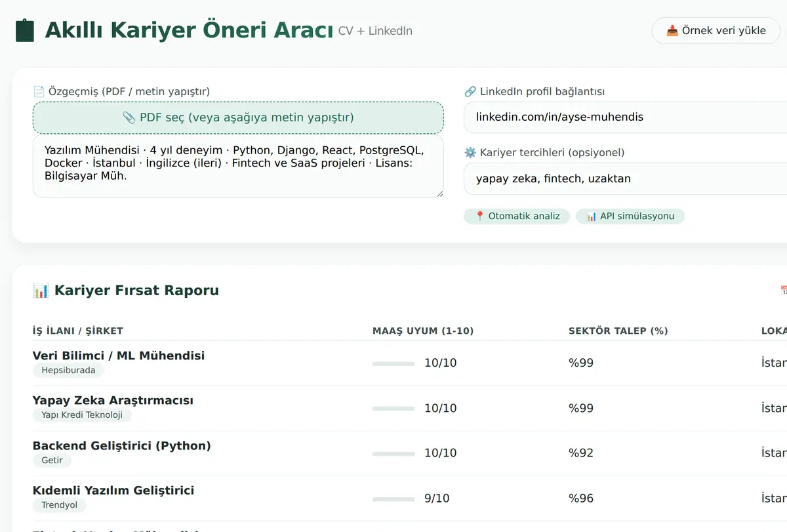Open the Yapay Zeka Araştırmacısı listing
The width and height of the screenshot is (787, 532).
[113, 401]
